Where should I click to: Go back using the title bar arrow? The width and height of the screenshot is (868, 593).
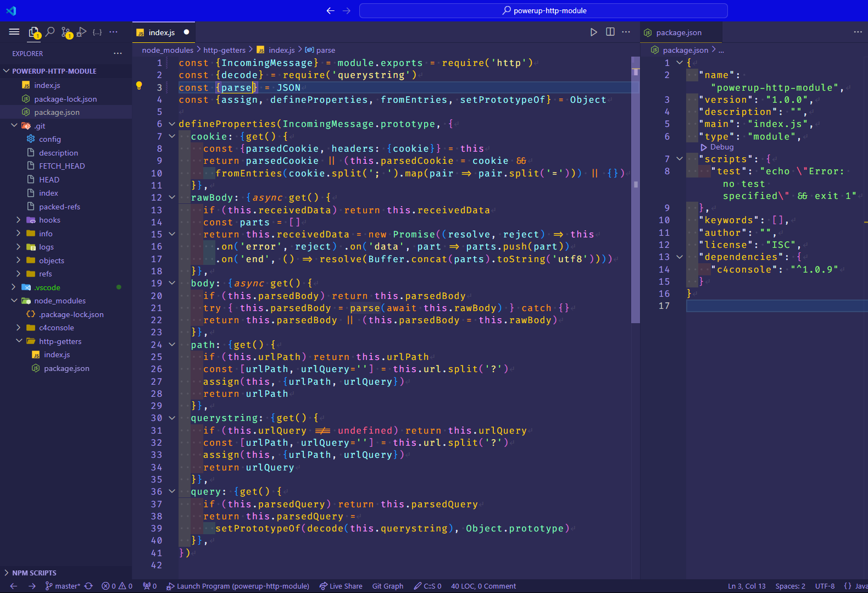[330, 10]
